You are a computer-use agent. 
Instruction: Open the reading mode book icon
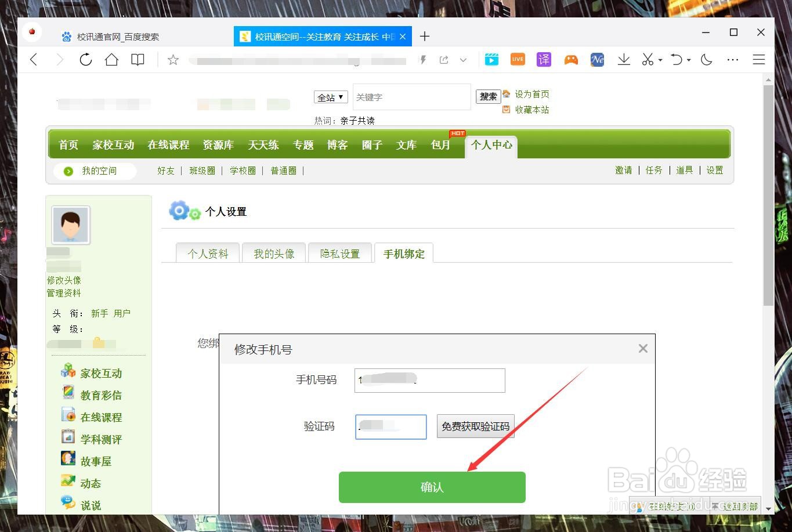(138, 59)
